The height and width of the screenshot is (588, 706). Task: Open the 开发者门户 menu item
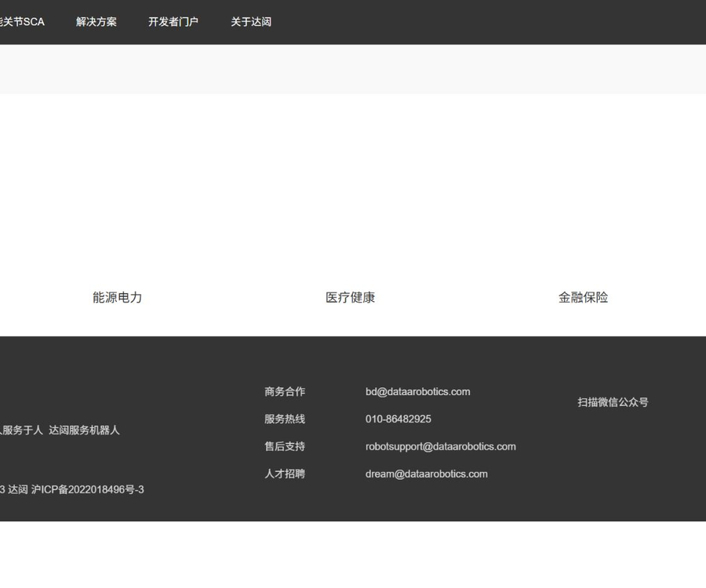173,22
